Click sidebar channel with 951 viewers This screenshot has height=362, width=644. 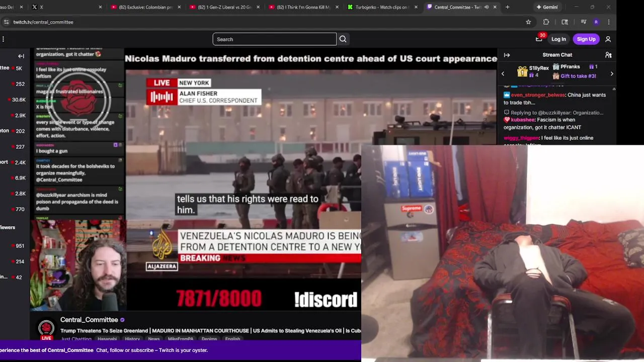pos(14,246)
